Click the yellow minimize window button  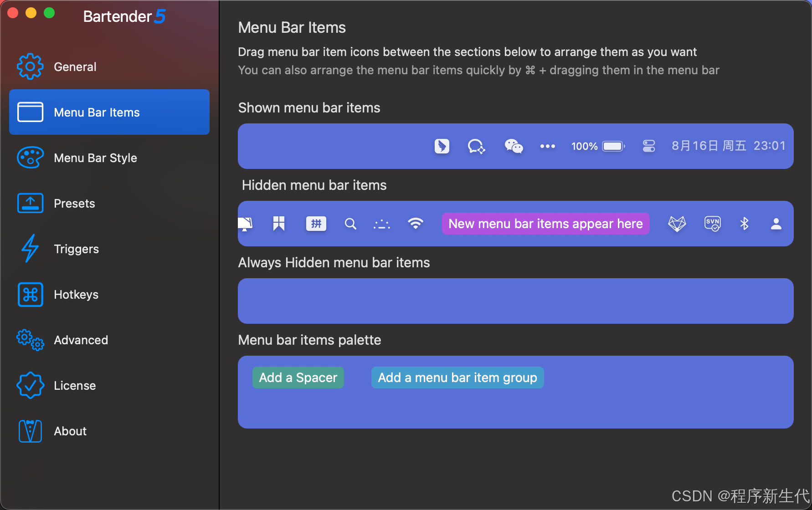click(31, 13)
